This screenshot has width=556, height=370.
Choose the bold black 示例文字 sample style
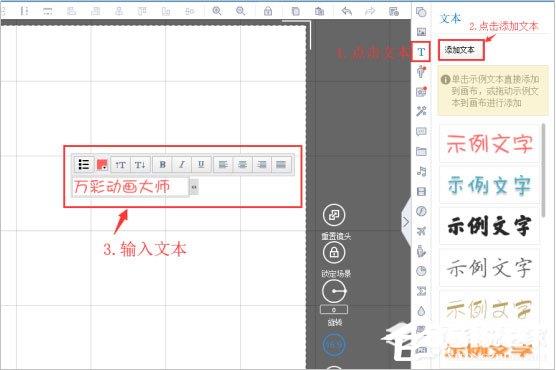tap(489, 226)
